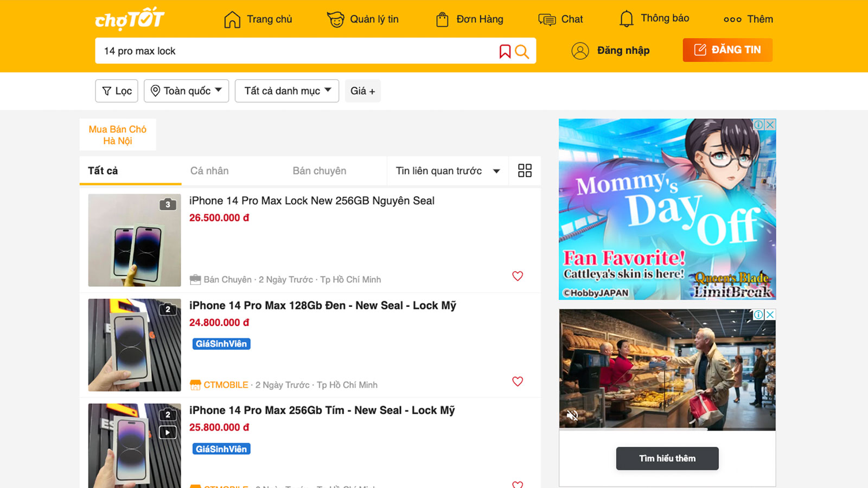Switch to grid view layout icon

point(525,171)
